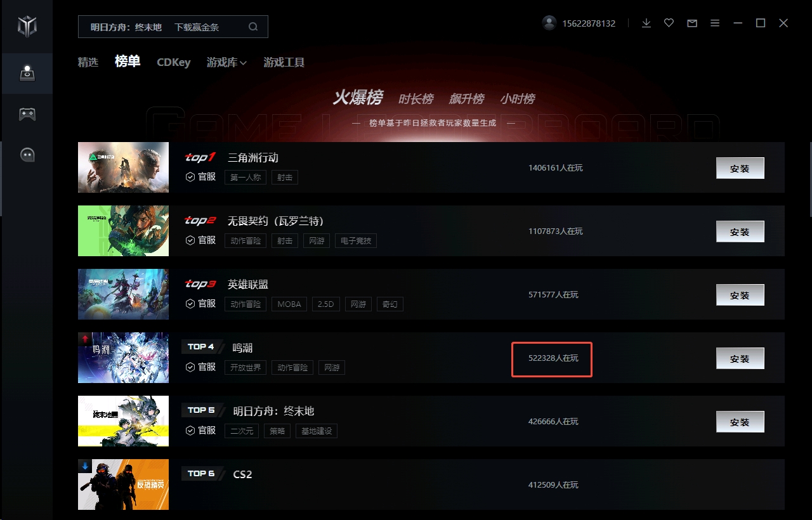Install 三角洲行动 with 安装 button
Screen dimensions: 812x520
point(740,169)
